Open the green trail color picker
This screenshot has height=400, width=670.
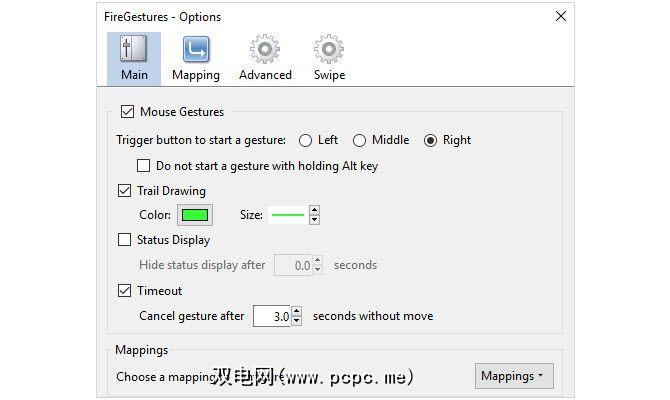tap(195, 215)
